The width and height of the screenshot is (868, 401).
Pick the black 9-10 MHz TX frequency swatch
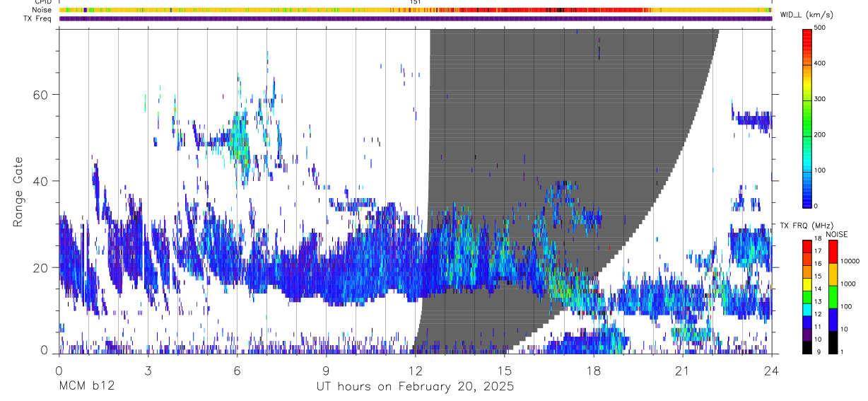(x=807, y=347)
